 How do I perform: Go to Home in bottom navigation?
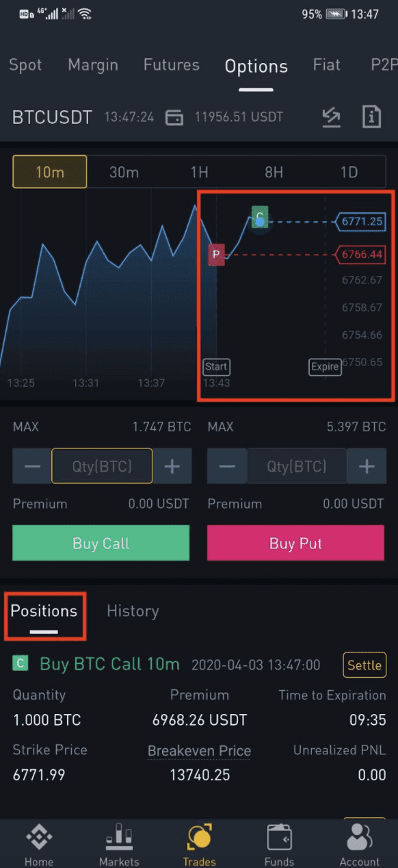(x=38, y=844)
